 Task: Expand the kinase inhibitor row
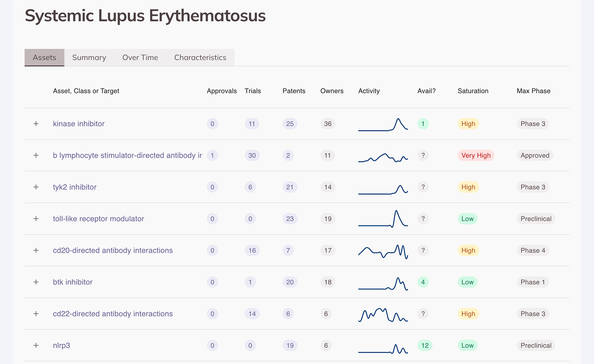(36, 124)
